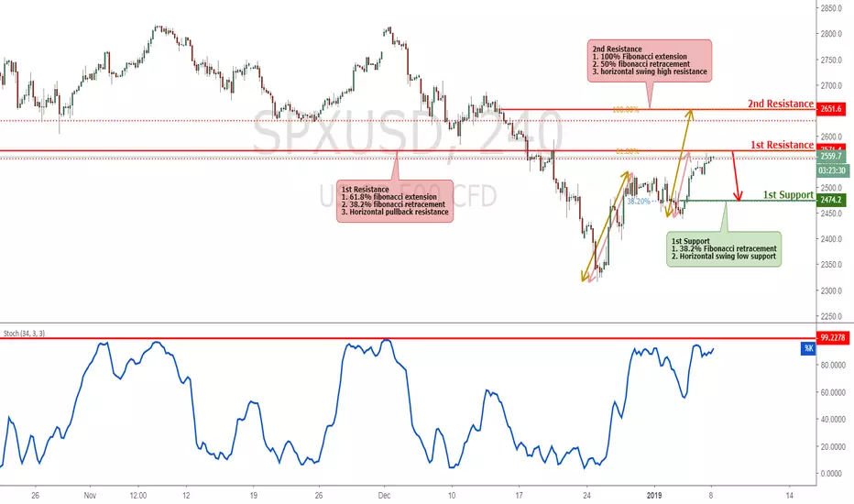Click 80.0000 on the stochastic axis
Screen dimensions: 854x504
click(x=833, y=365)
